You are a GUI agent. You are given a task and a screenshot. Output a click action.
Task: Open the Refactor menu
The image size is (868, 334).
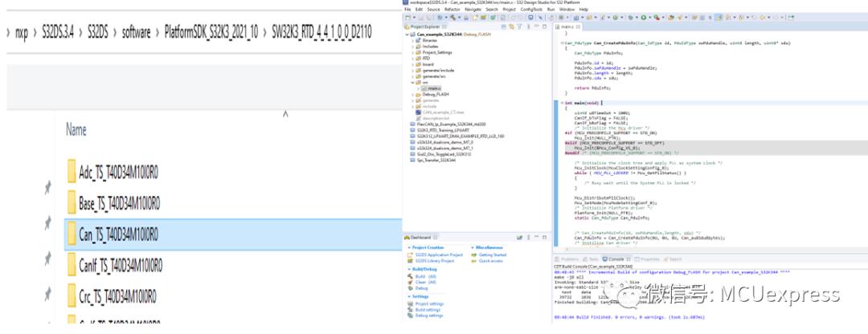[452, 10]
